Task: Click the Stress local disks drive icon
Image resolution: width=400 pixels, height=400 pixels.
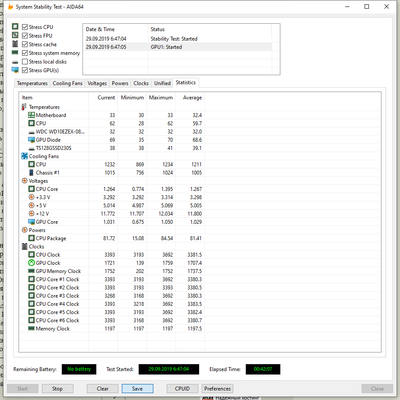Action: pos(15,62)
